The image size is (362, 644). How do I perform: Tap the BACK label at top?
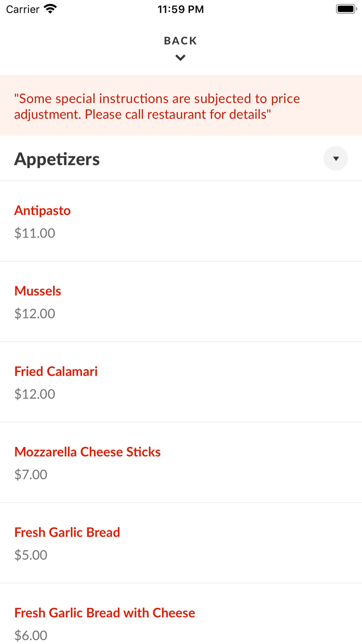point(180,41)
